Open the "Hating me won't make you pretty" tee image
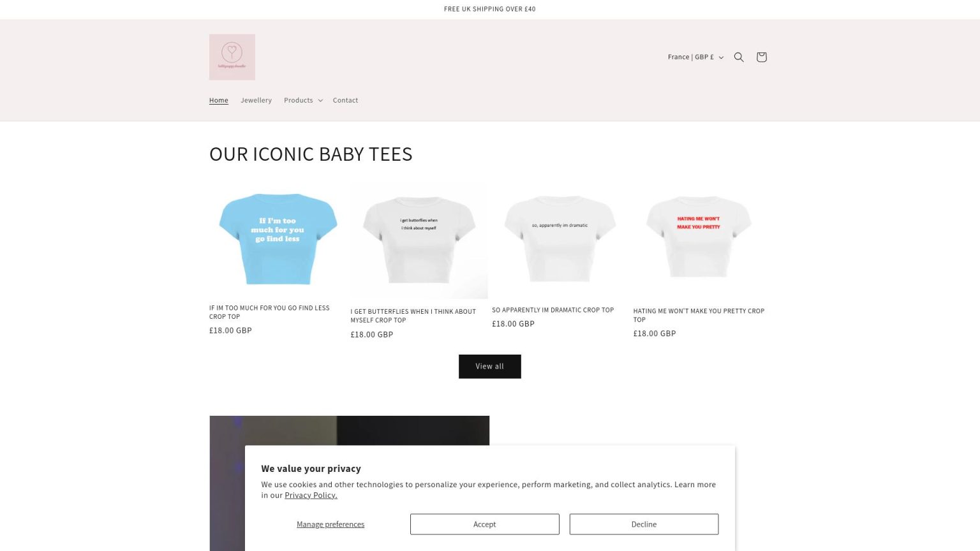The width and height of the screenshot is (980, 551). (x=699, y=239)
